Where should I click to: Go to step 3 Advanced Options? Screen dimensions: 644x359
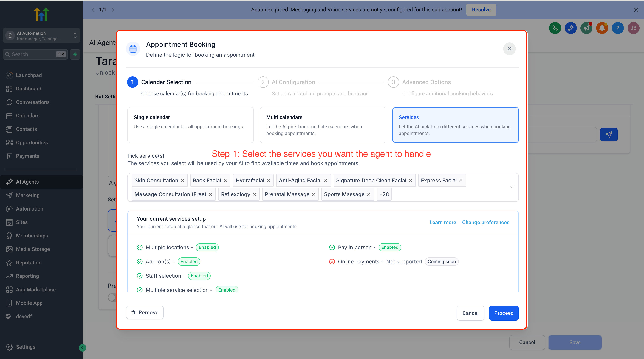(x=394, y=82)
